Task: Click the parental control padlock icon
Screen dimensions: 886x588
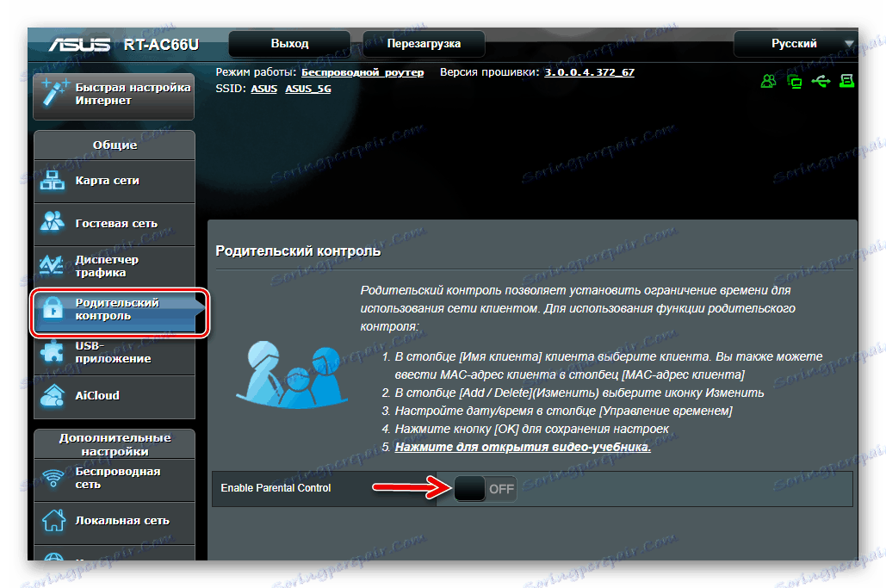Action: (53, 308)
